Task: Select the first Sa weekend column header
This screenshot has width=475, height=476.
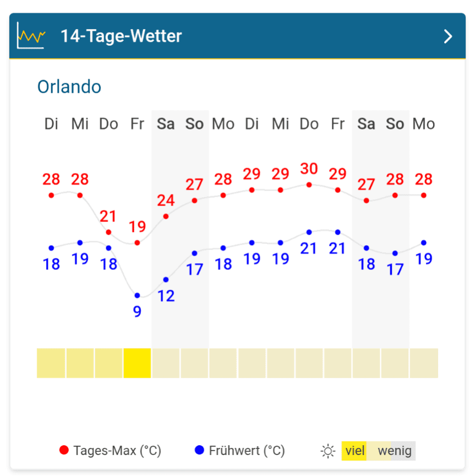Action: click(166, 124)
